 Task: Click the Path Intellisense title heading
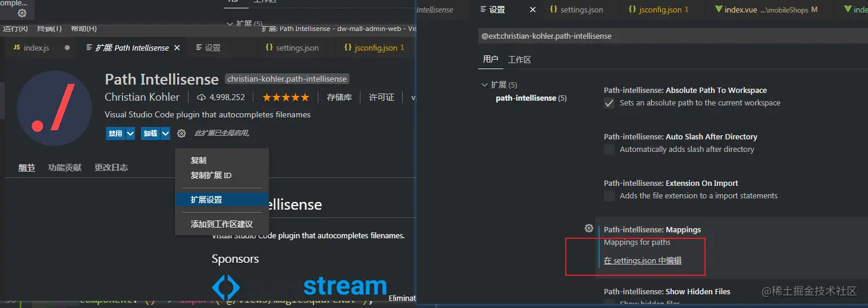pyautogui.click(x=162, y=79)
